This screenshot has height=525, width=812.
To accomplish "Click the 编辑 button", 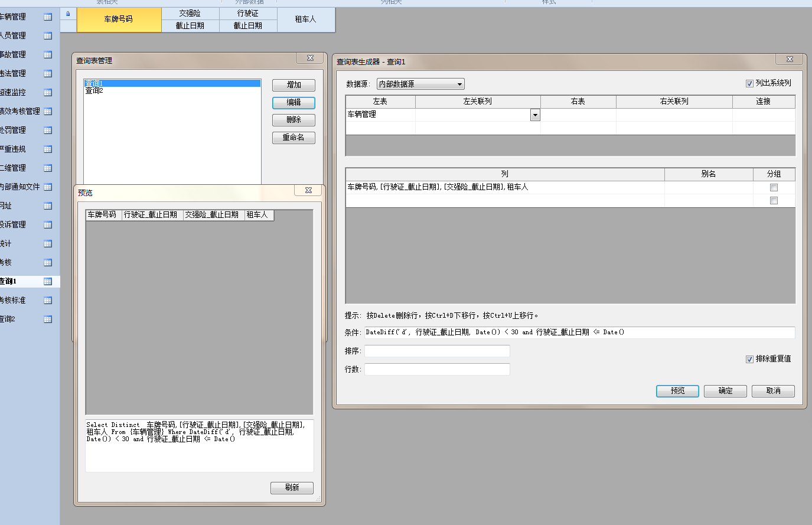I will click(294, 103).
